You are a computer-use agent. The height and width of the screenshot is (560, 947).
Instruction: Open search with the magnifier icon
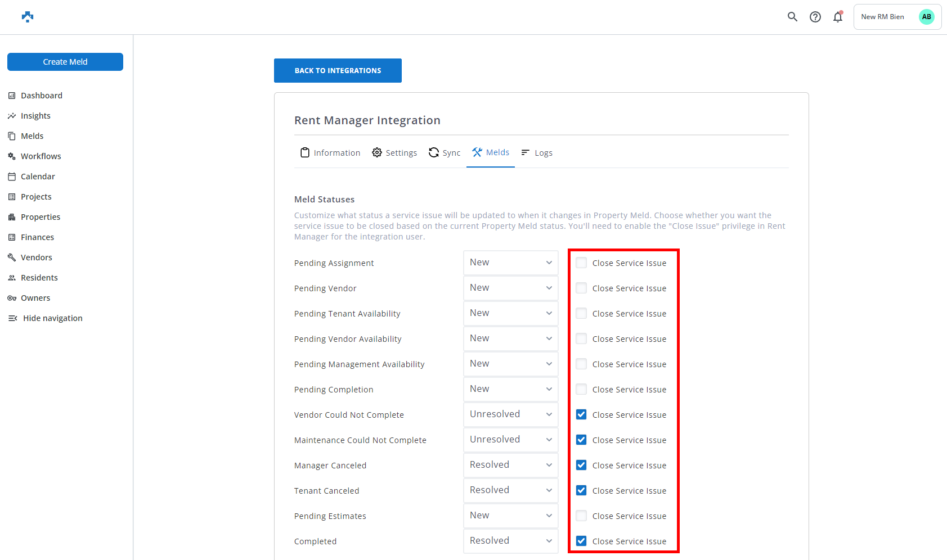(792, 17)
